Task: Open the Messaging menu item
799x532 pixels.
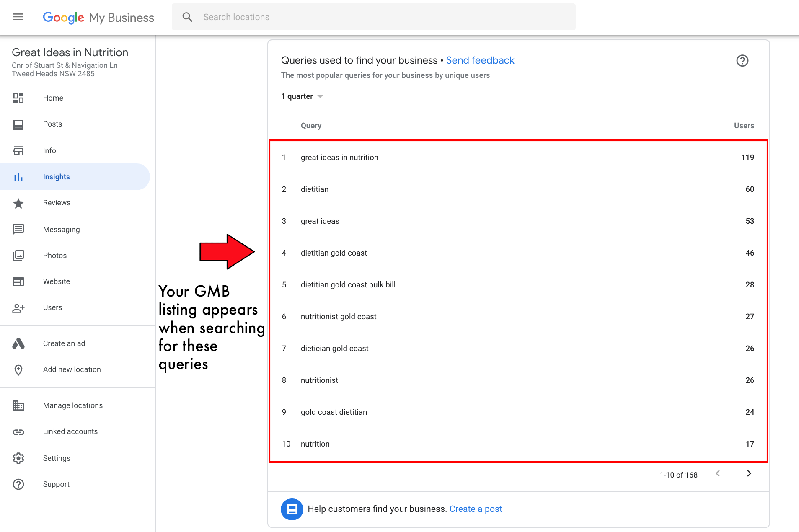Action: [61, 230]
